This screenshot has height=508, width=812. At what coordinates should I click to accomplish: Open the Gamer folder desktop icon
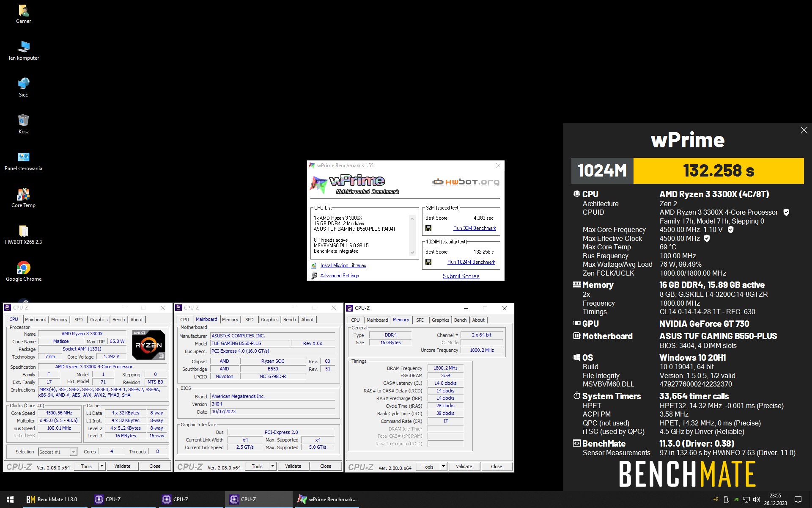[23, 14]
